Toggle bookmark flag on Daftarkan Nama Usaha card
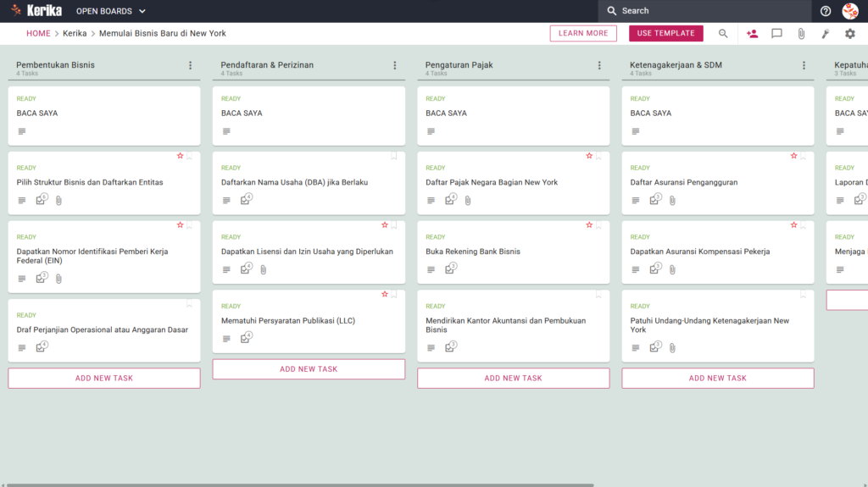868x487 pixels. point(394,157)
